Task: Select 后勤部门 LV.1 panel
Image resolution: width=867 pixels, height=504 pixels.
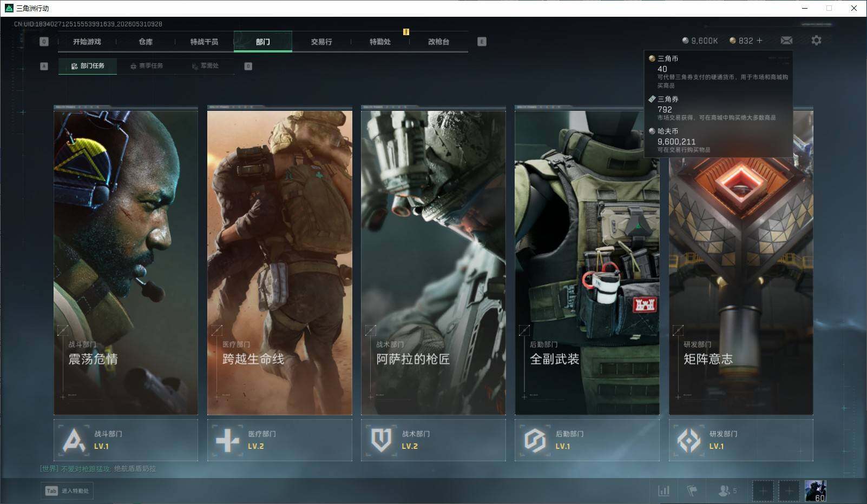Action: coord(587,440)
